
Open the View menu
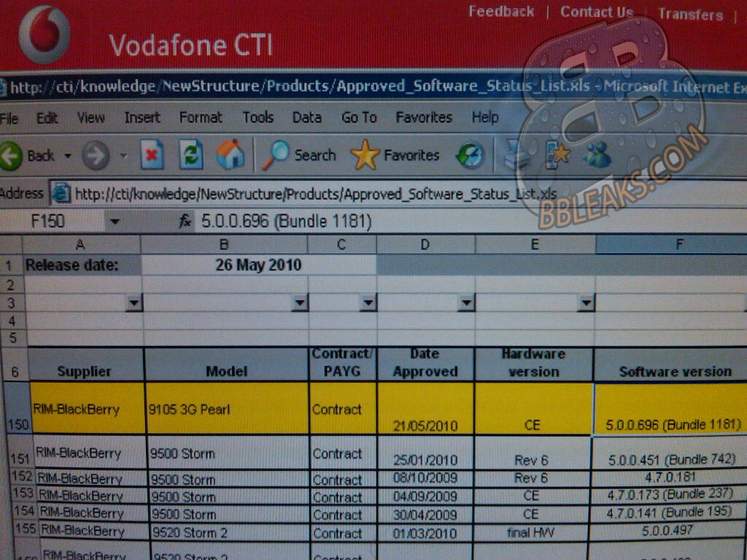pyautogui.click(x=91, y=117)
